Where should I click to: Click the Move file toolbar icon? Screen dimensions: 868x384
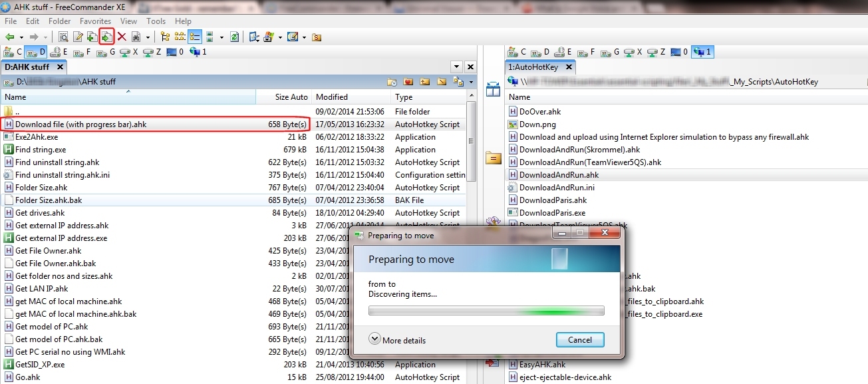(106, 37)
